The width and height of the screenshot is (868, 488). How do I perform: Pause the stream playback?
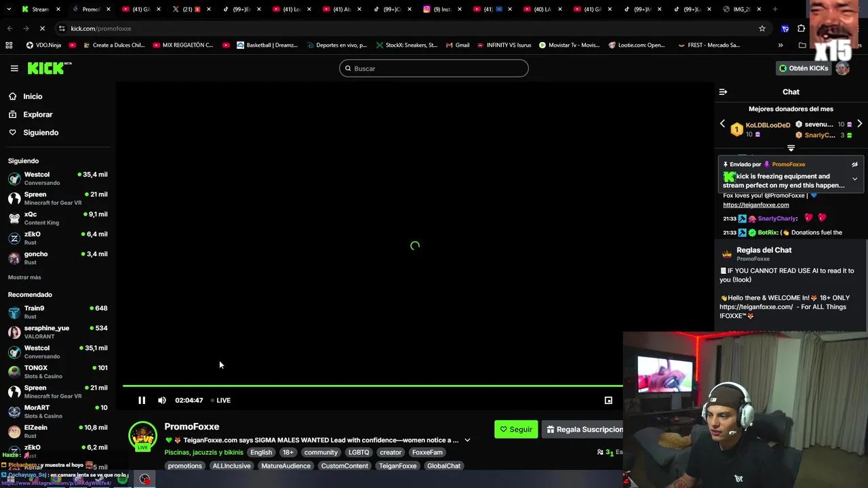point(142,401)
